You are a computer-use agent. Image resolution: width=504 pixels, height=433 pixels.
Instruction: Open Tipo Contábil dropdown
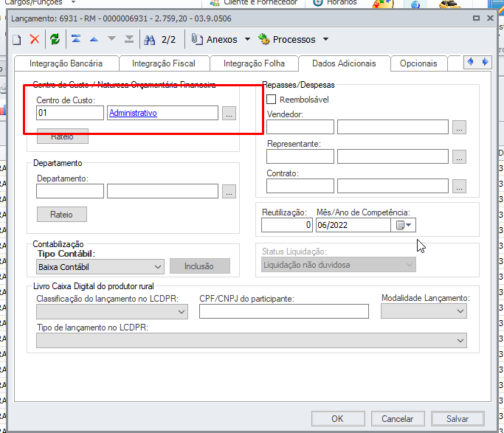pyautogui.click(x=100, y=267)
